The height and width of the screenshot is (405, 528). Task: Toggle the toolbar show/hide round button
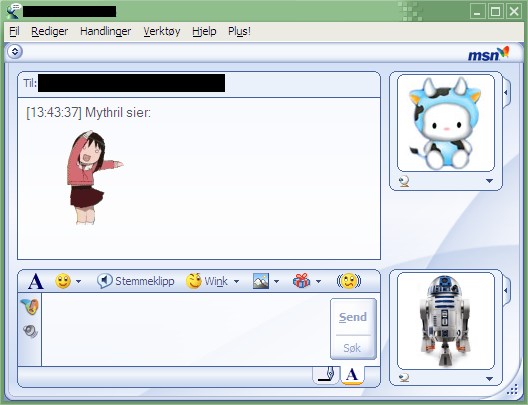(x=15, y=52)
